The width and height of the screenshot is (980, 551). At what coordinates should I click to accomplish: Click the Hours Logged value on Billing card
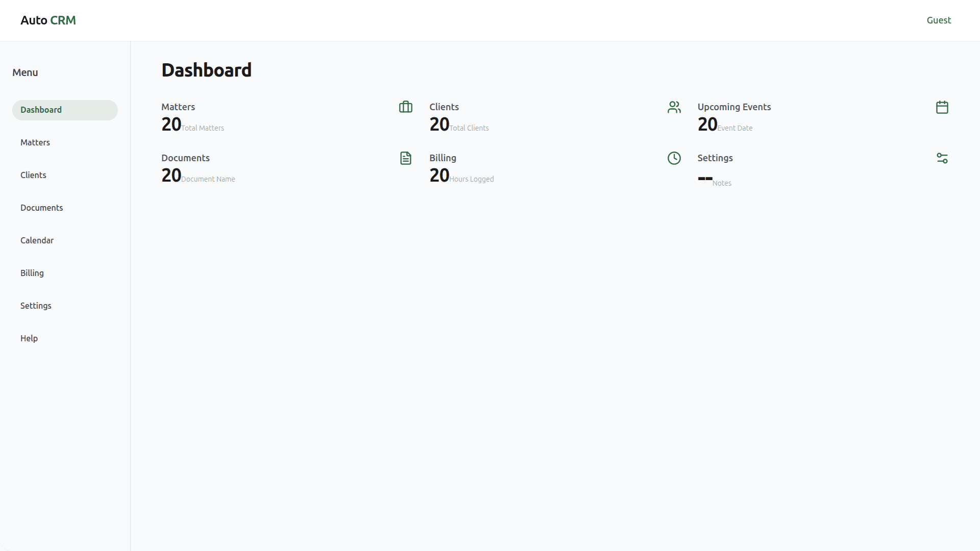point(438,175)
